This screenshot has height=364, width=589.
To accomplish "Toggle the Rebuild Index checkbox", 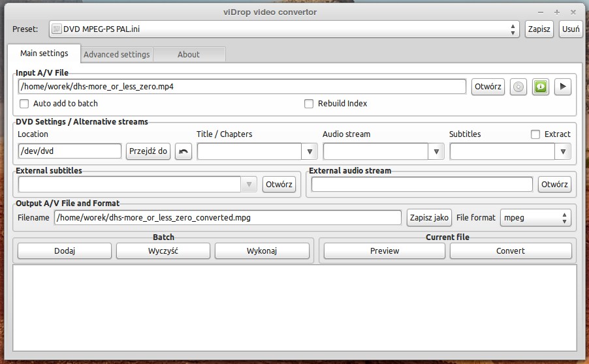I will 309,104.
